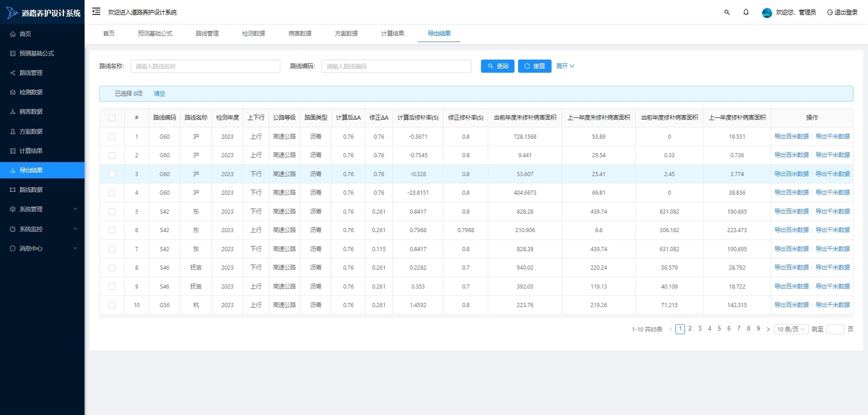Expand more filters with 展开

pos(565,66)
